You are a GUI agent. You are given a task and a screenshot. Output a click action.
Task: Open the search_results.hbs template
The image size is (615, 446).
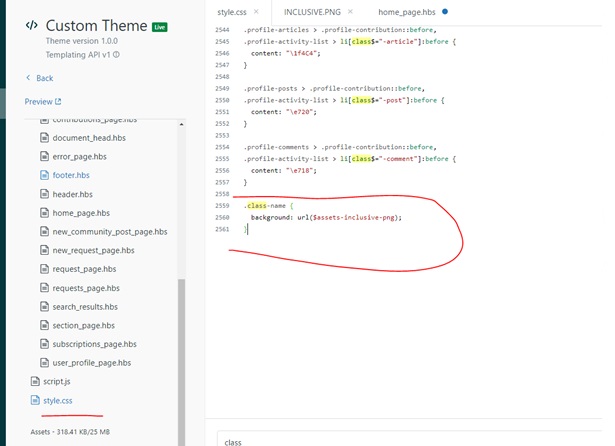tap(85, 307)
